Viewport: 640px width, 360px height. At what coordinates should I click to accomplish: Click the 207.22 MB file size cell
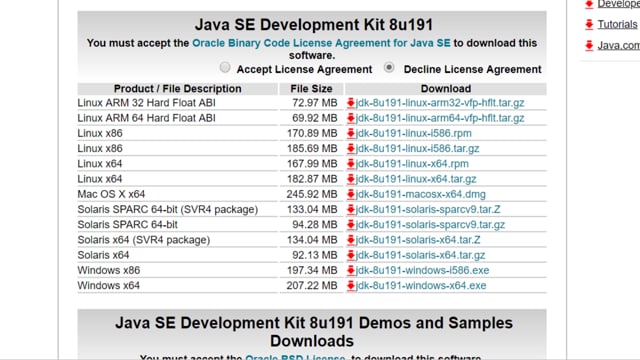pos(311,286)
